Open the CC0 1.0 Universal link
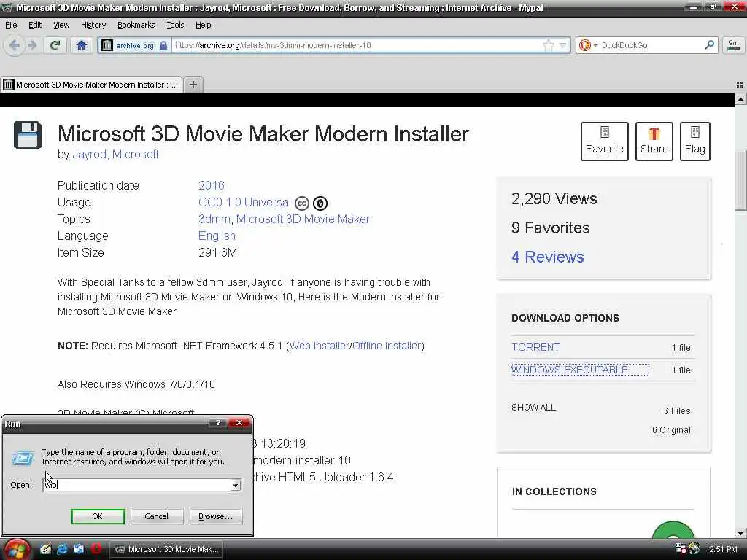Viewport: 747px width, 560px height. click(x=244, y=202)
